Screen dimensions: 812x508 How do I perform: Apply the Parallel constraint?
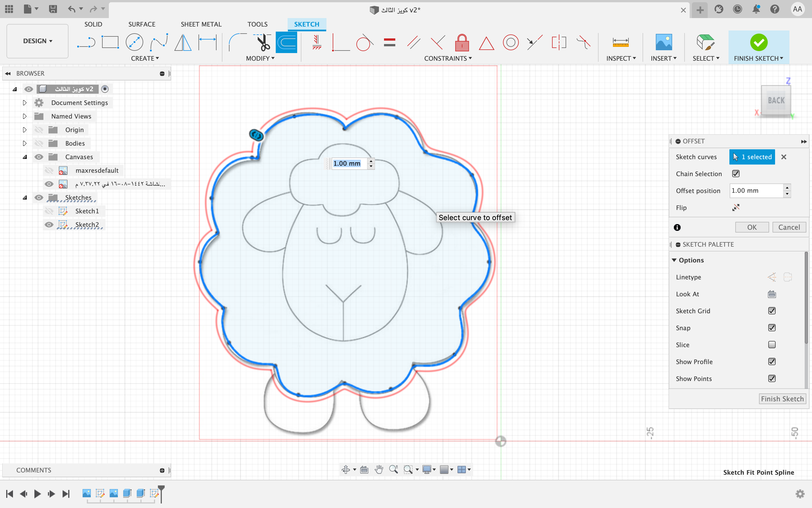414,43
